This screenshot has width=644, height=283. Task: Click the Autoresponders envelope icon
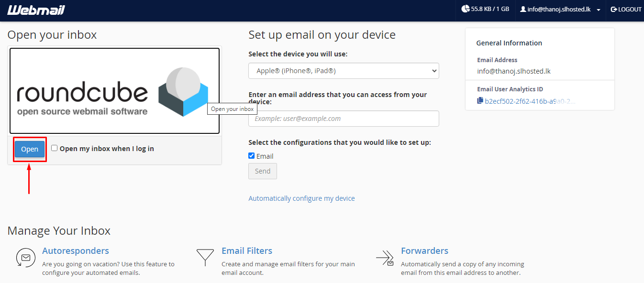(25, 258)
